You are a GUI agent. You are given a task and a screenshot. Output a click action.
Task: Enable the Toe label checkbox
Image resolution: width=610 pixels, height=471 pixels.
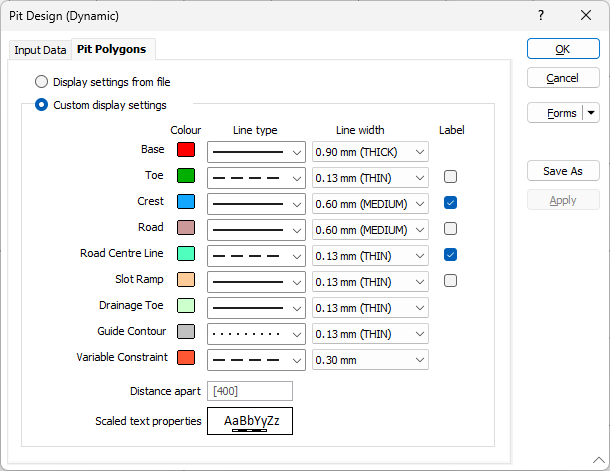[451, 177]
